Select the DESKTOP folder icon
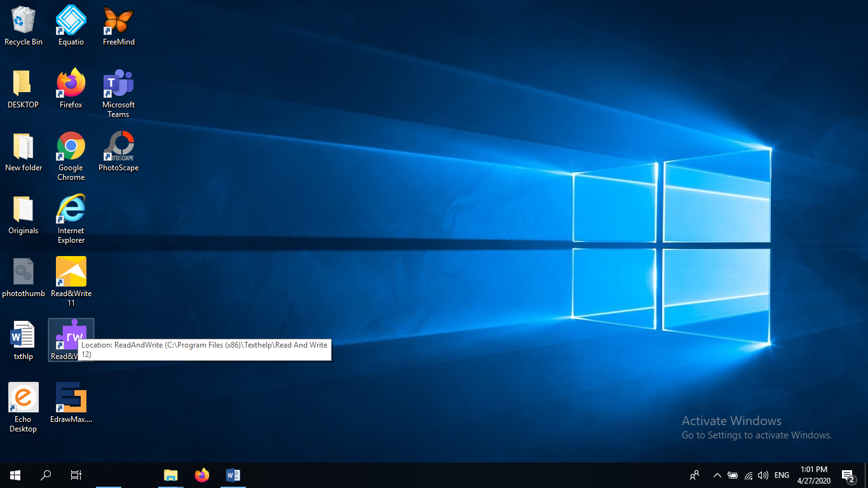Viewport: 868px width, 488px height. pos(24,89)
